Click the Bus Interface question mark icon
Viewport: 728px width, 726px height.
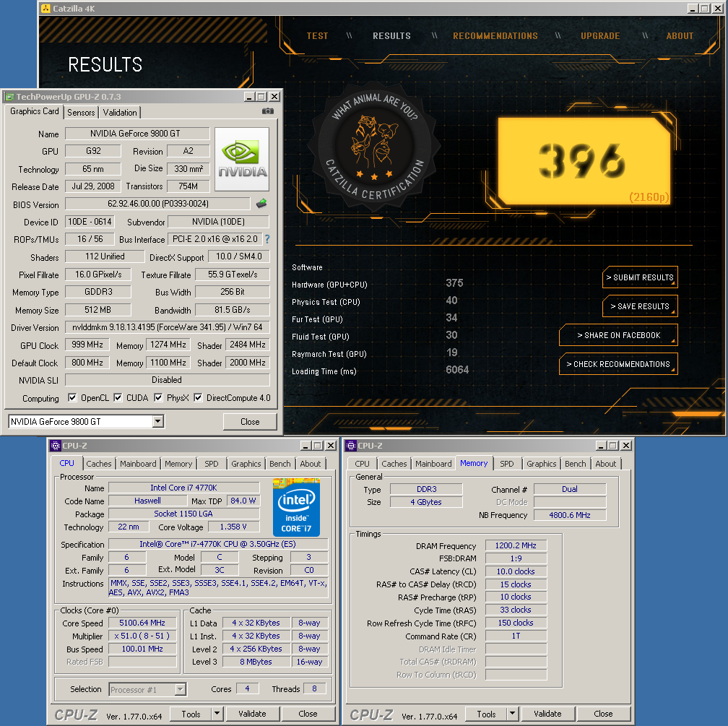[267, 239]
